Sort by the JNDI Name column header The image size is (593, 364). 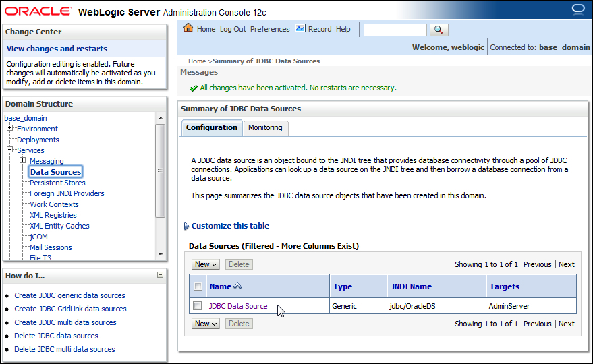(x=411, y=286)
